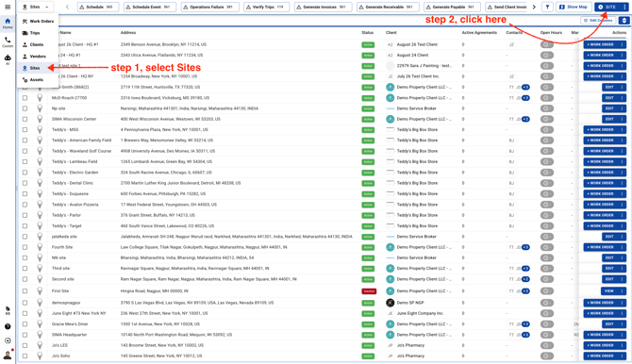Click site name 'SIMA Headquarter'
The height and width of the screenshot is (364, 632).
[x=69, y=335]
